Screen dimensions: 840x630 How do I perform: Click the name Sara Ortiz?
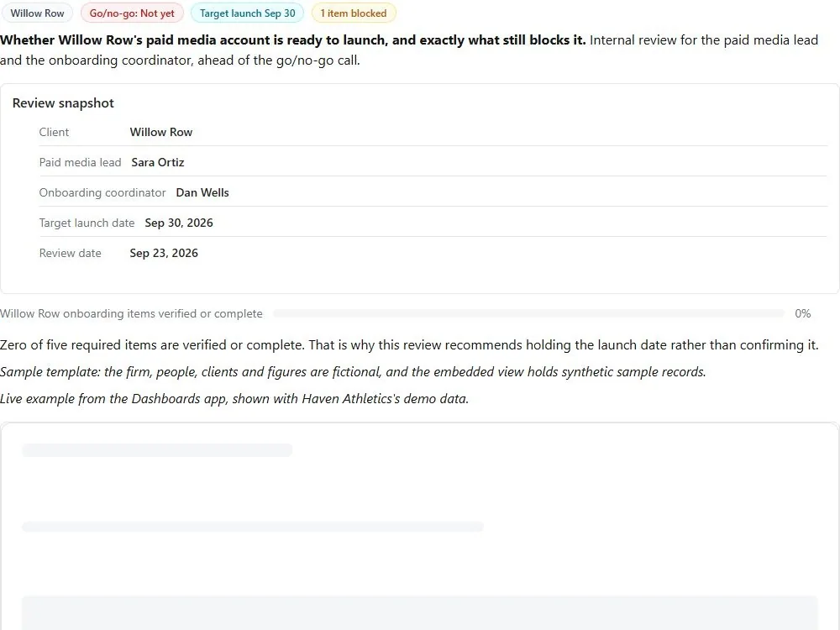tap(158, 162)
